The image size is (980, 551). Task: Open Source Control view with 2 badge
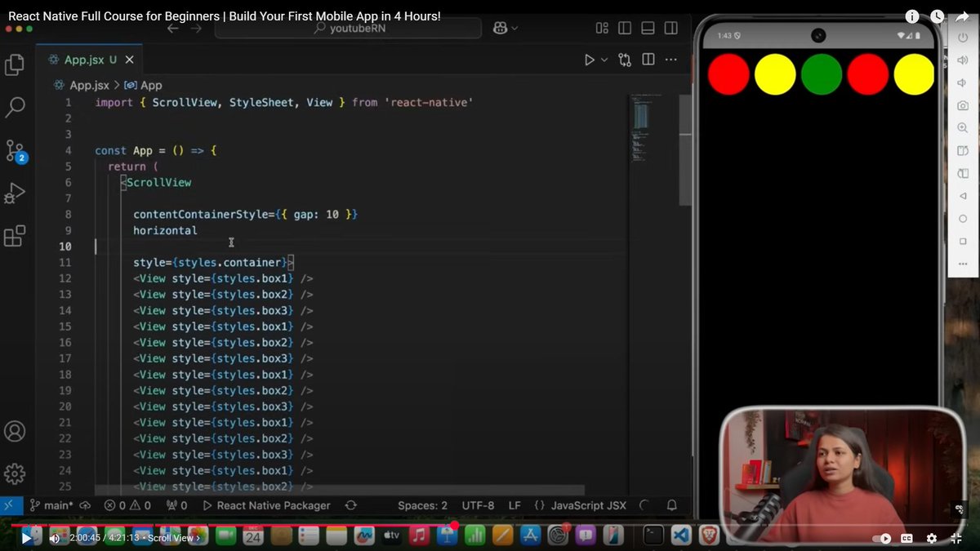coord(15,150)
